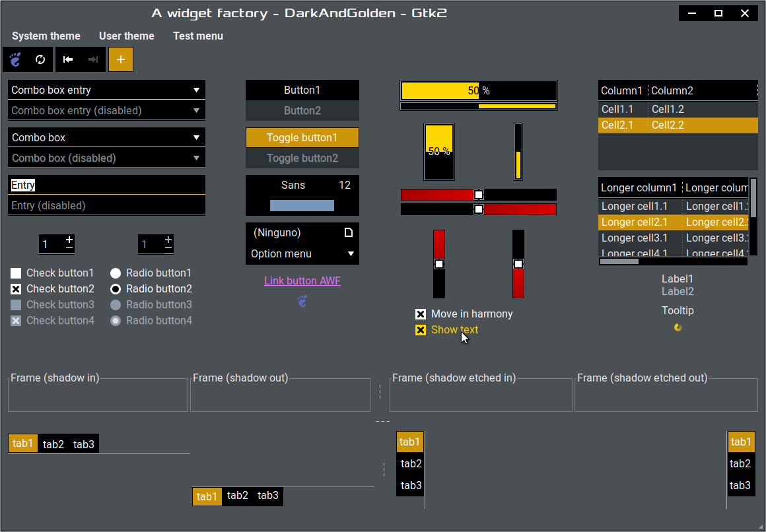Select Cell1.1 row
Image resolution: width=766 pixels, height=532 pixels.
point(678,109)
